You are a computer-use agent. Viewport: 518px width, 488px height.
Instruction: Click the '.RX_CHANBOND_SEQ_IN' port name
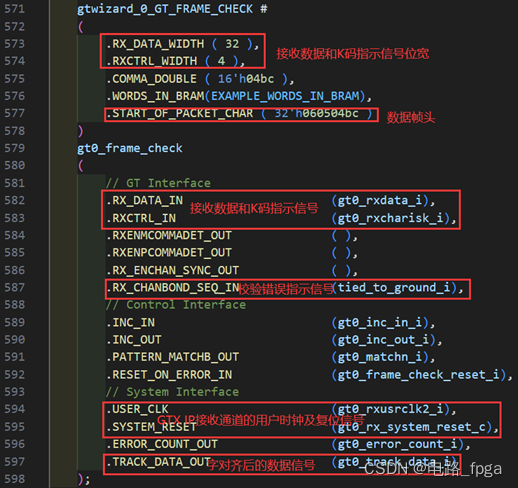coord(173,288)
